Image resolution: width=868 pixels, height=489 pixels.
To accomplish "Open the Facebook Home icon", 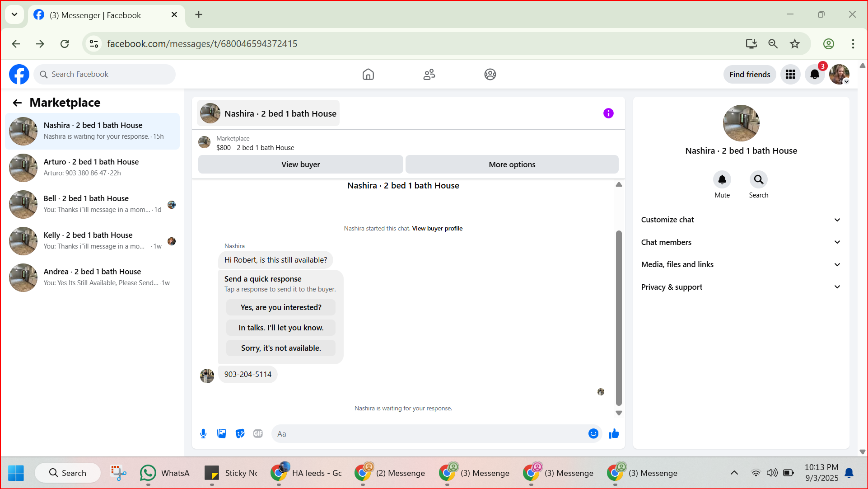I will (x=368, y=74).
